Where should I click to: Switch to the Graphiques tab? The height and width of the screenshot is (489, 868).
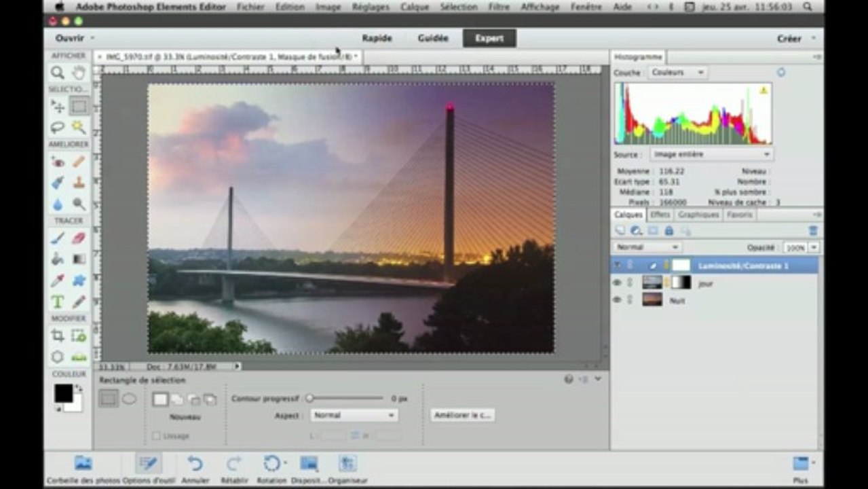[x=698, y=215]
